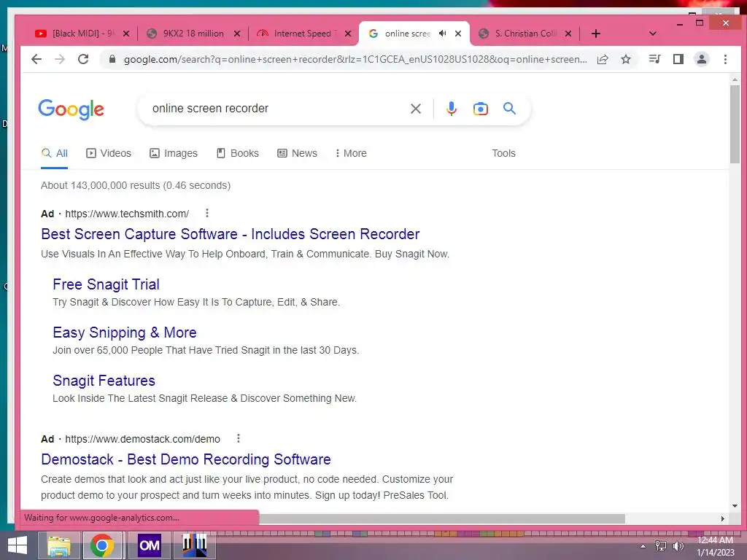
Task: Open the Easy Snipping & More link
Action: 124,332
